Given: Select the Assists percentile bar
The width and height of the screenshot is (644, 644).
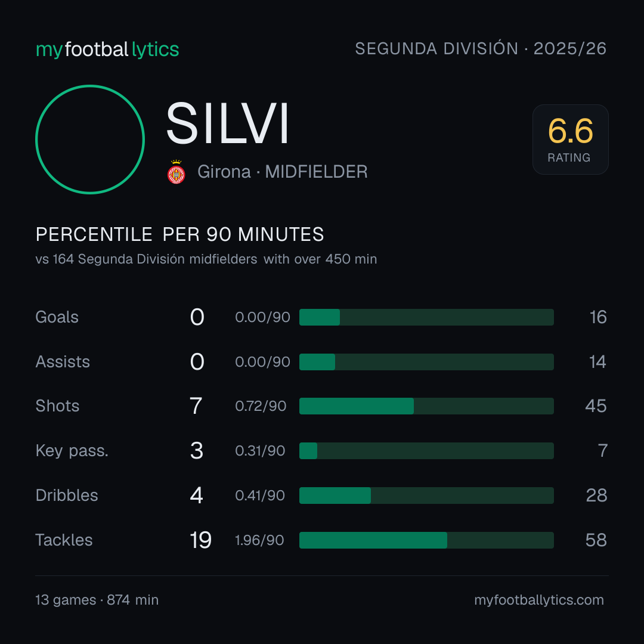Looking at the screenshot, I should click(426, 362).
